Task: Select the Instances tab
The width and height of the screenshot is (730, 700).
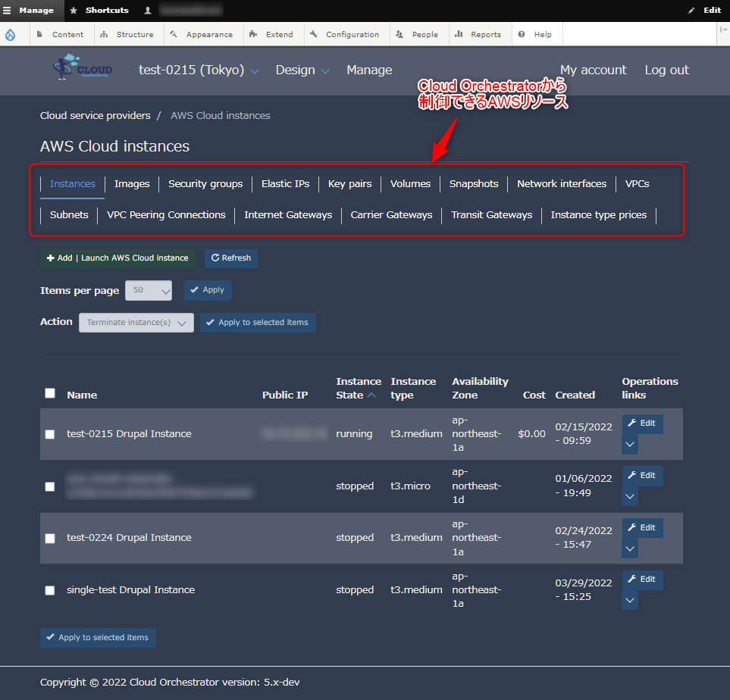Action: (73, 184)
